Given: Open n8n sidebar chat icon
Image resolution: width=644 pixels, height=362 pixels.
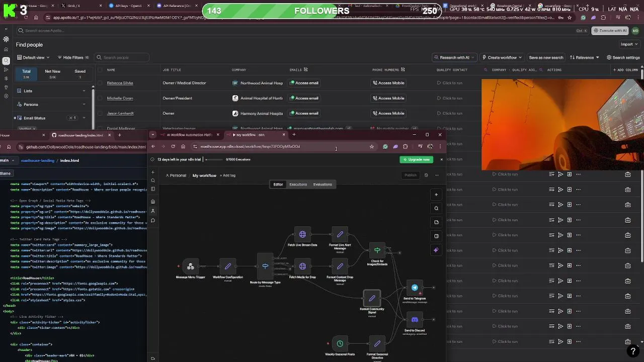Looking at the screenshot, I should coord(153,220).
